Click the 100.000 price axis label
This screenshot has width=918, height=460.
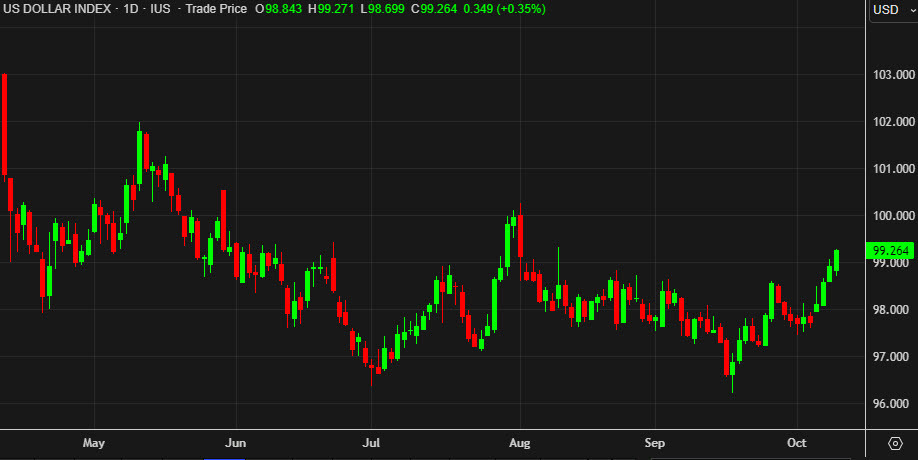tap(893, 216)
